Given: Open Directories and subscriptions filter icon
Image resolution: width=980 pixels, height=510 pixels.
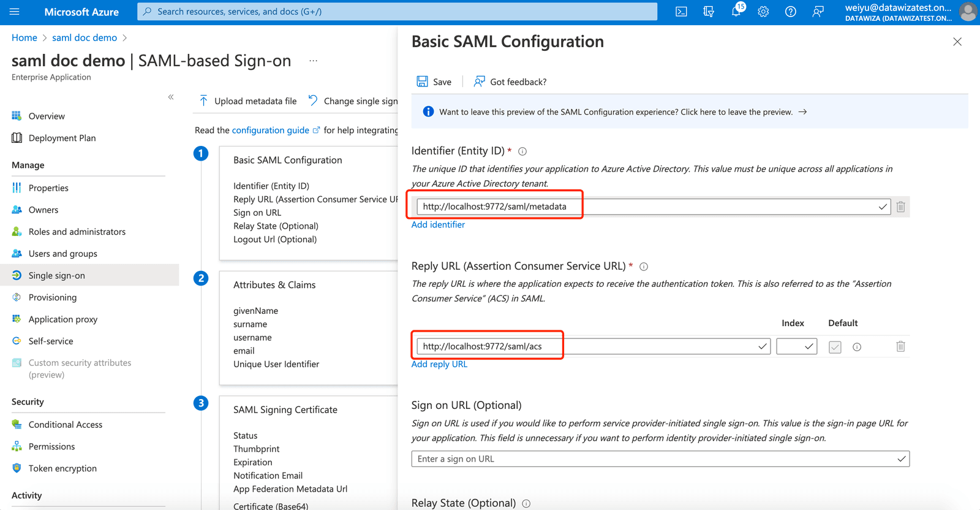Looking at the screenshot, I should (709, 12).
